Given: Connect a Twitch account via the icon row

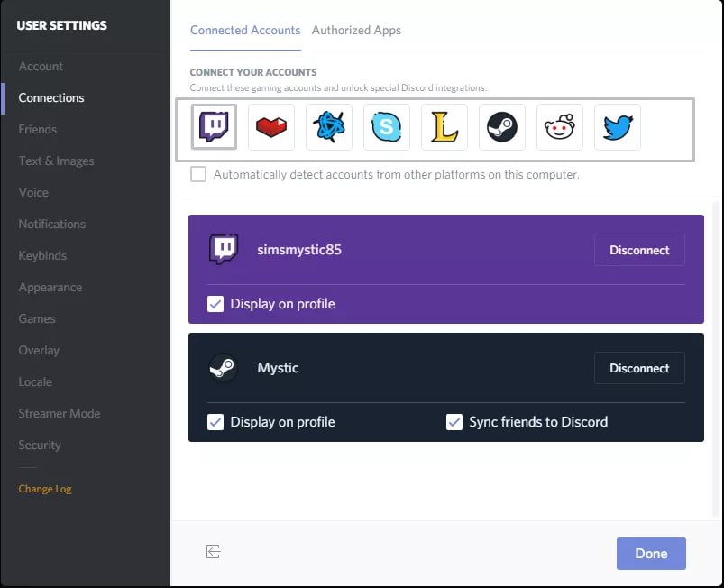Looking at the screenshot, I should point(214,126).
